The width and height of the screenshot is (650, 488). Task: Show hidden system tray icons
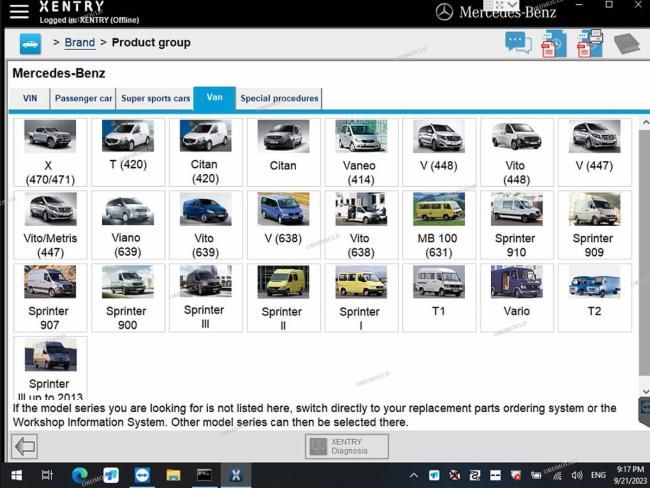pos(416,475)
